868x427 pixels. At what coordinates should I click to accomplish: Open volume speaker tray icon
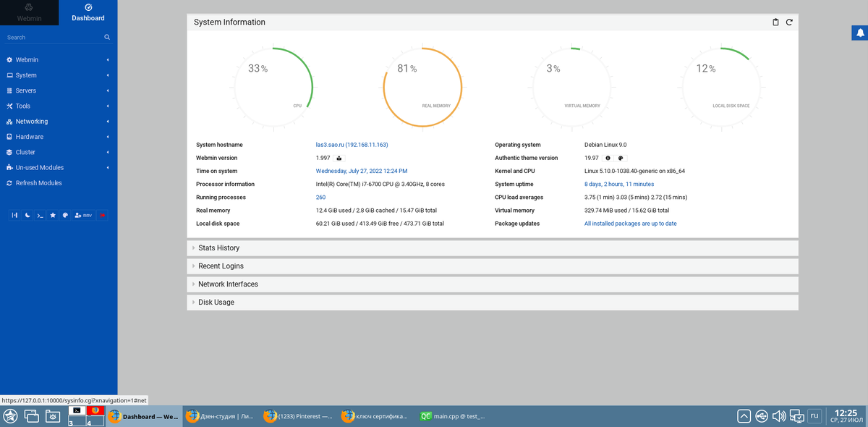point(779,416)
